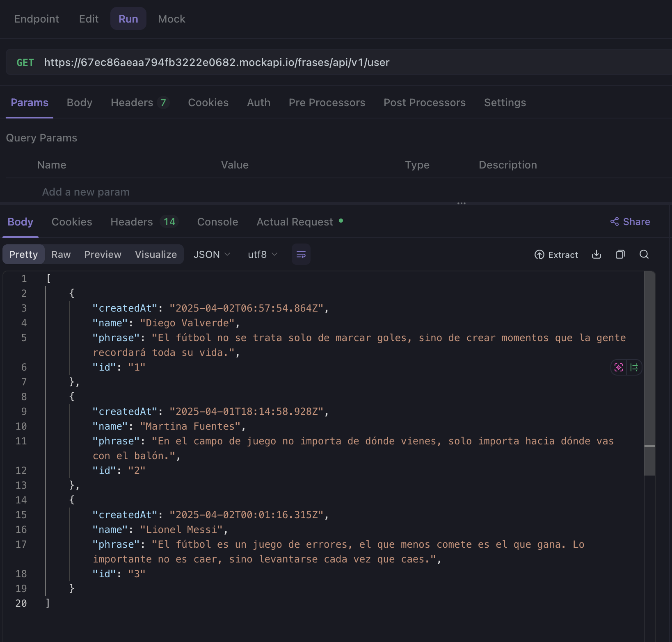This screenshot has height=642, width=672.
Task: Copy the response body with the copy icon
Action: [x=620, y=255]
